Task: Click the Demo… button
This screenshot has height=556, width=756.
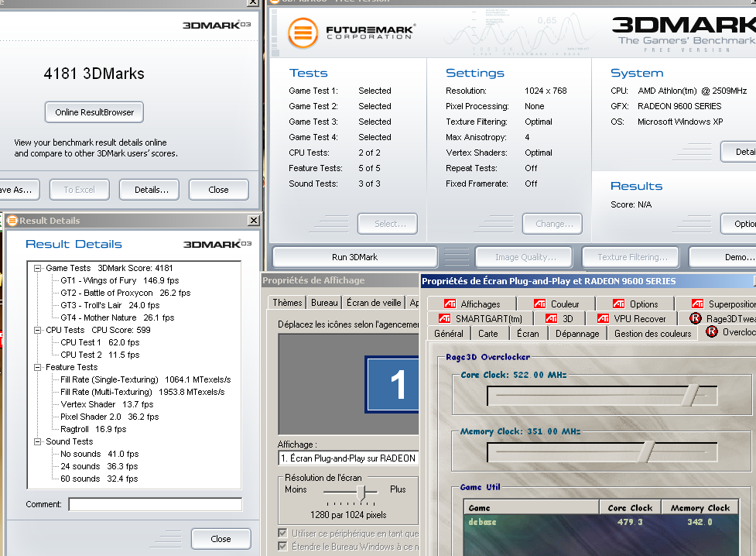Action: (724, 257)
